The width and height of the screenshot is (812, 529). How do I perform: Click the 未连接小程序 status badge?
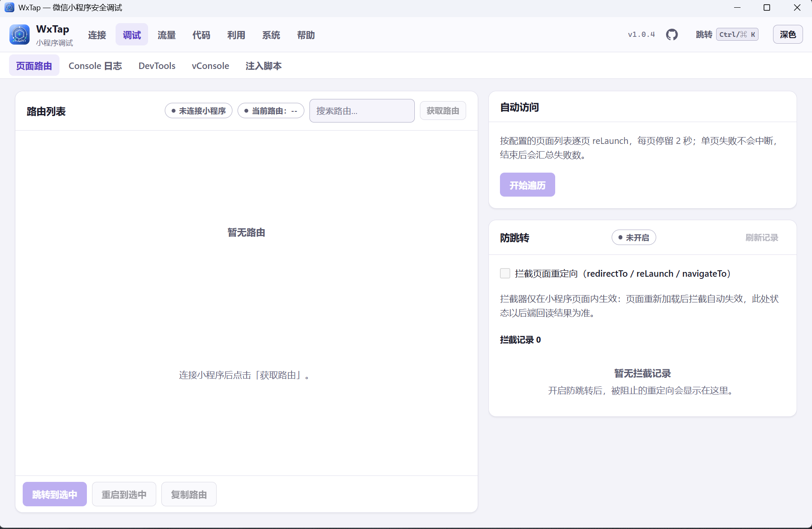[199, 111]
